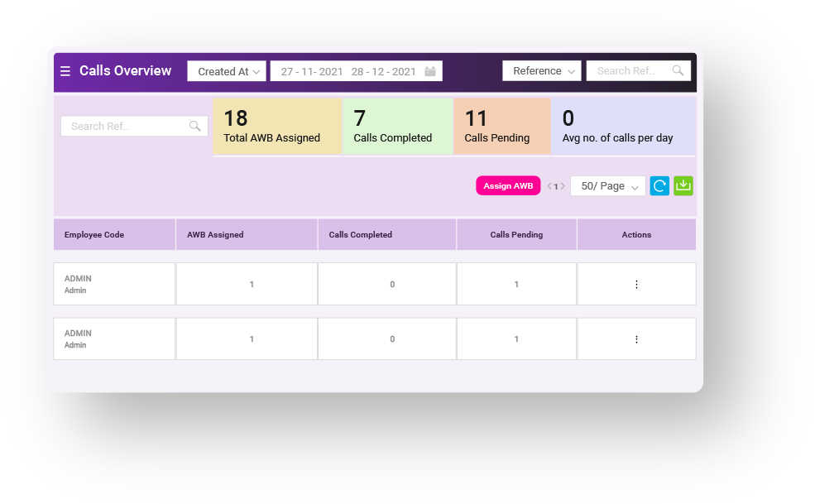Click the second row ADMIN employee cell

coord(114,338)
